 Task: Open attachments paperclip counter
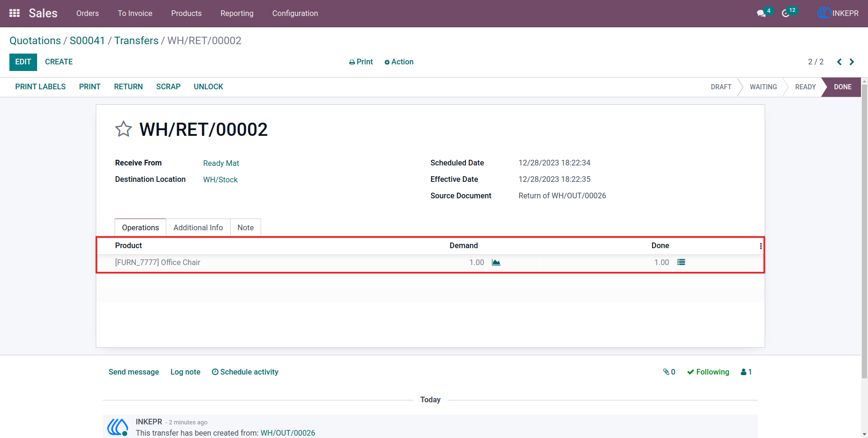[x=669, y=372]
